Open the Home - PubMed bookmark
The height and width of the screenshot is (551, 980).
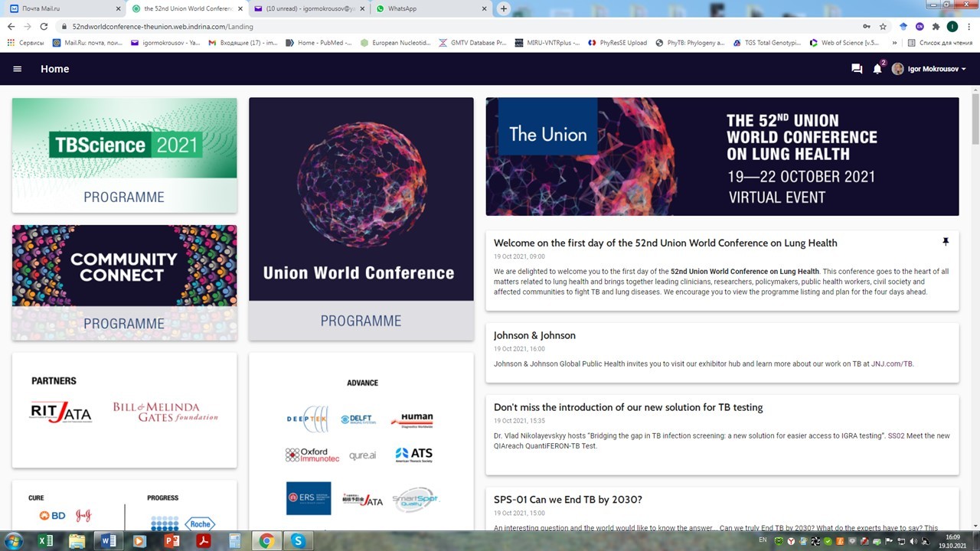pyautogui.click(x=318, y=43)
